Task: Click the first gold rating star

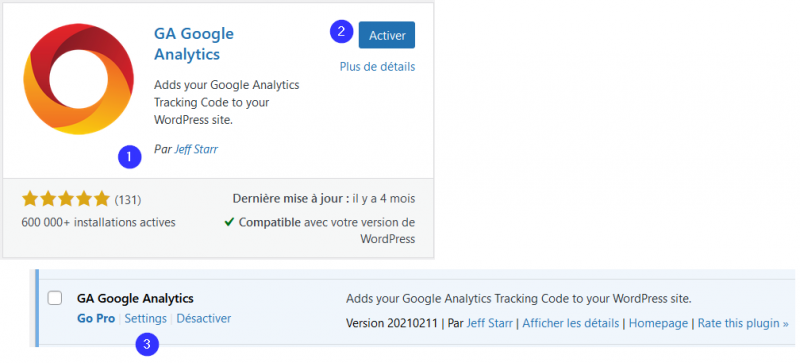Action: (31, 199)
